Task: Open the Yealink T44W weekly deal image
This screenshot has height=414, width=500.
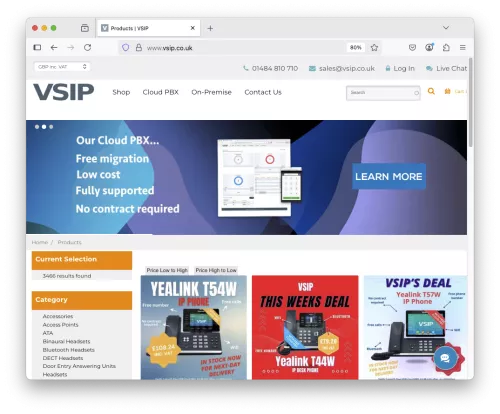Action: [x=305, y=327]
